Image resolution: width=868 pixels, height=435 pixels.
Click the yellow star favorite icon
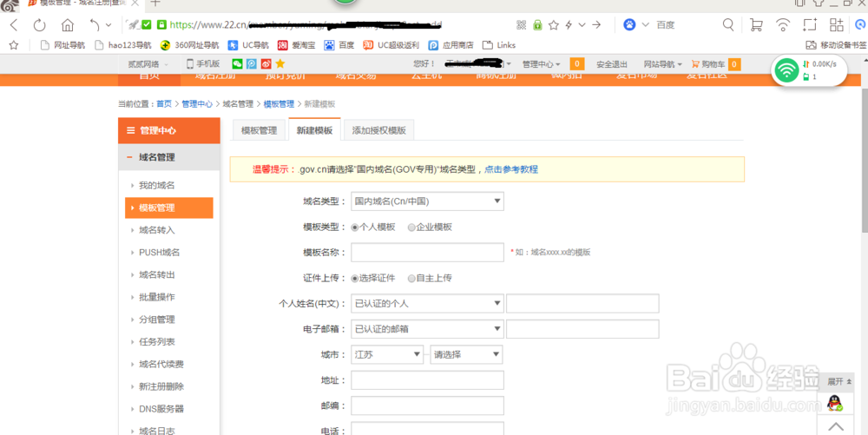coord(280,63)
